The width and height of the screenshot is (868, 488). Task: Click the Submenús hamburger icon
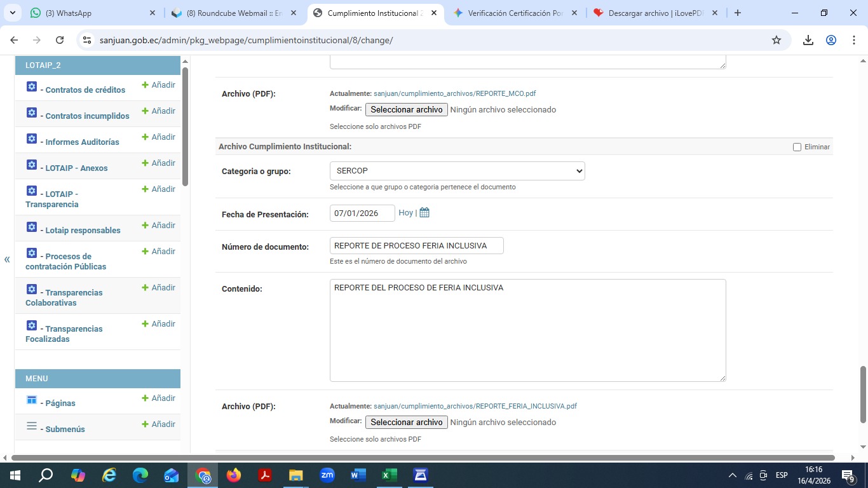pos(32,426)
